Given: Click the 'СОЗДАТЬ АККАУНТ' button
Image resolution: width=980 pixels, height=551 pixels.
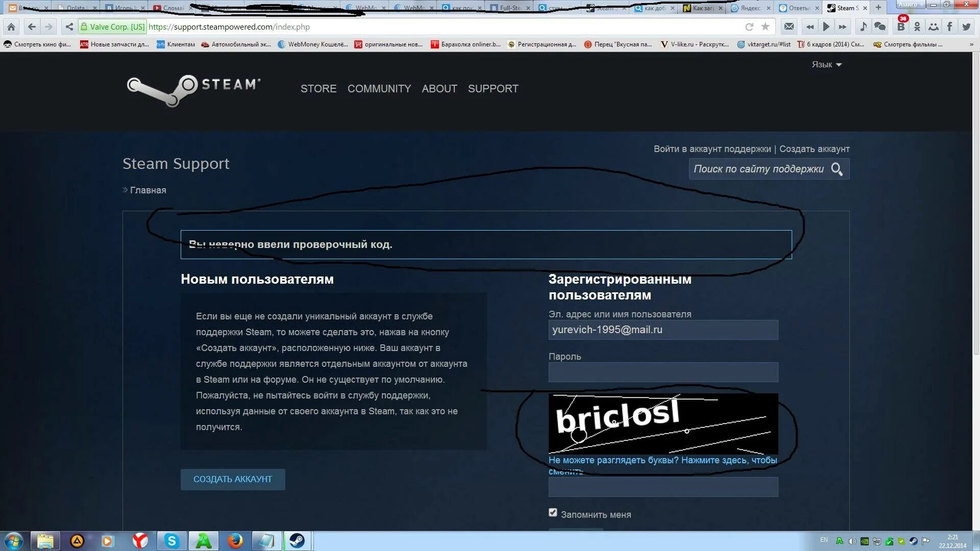Looking at the screenshot, I should [233, 479].
